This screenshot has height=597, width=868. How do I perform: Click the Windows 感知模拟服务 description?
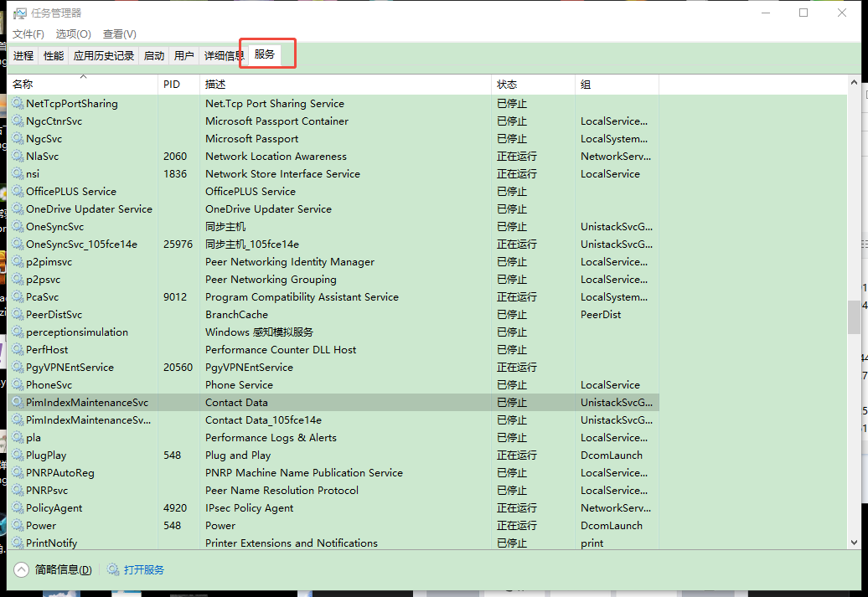click(259, 332)
